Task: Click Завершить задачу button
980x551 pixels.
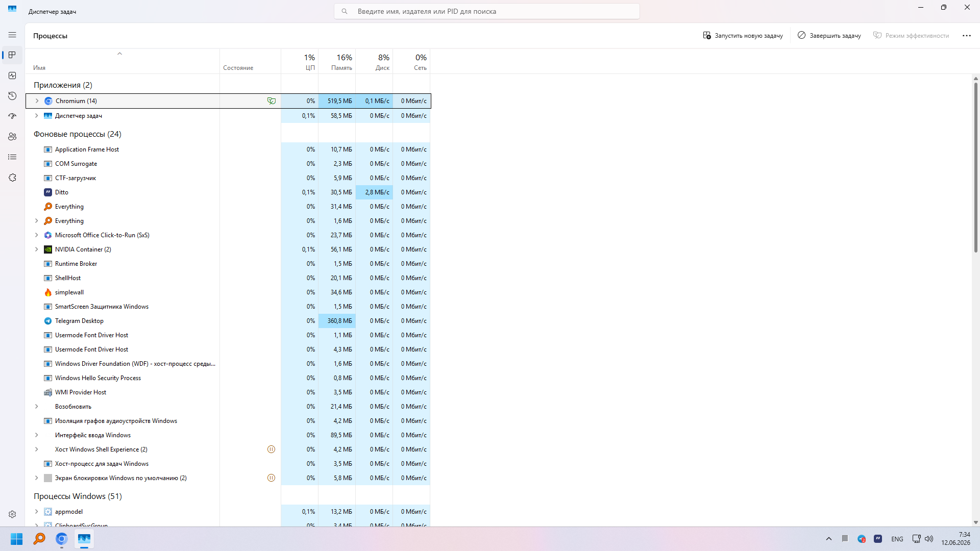Action: pyautogui.click(x=829, y=36)
